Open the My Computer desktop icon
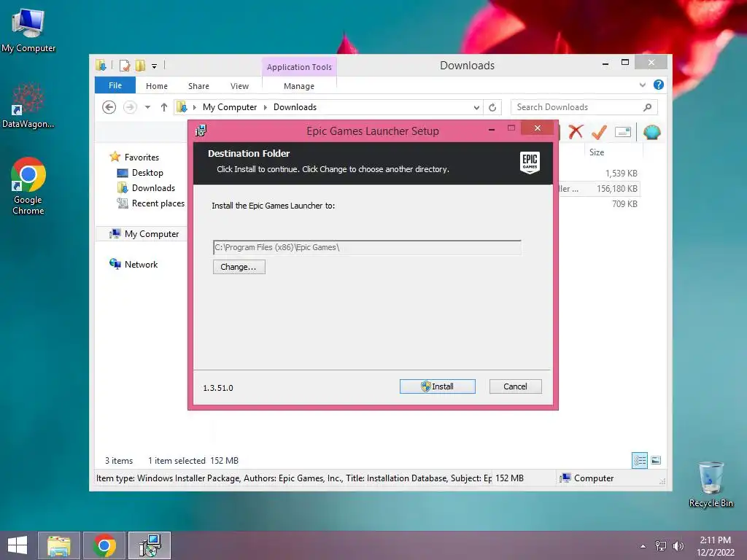The image size is (747, 560). coord(28,30)
